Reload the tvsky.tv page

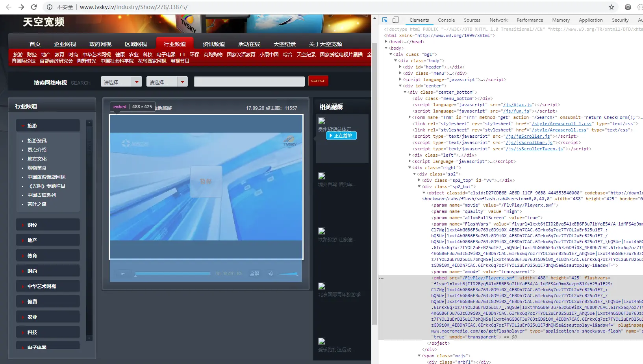34,7
